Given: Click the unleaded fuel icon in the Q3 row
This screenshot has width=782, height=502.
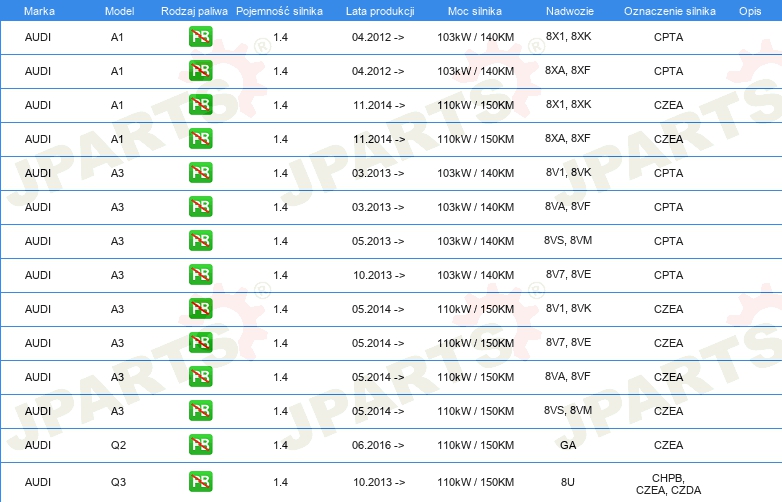Looking at the screenshot, I should pos(200,482).
